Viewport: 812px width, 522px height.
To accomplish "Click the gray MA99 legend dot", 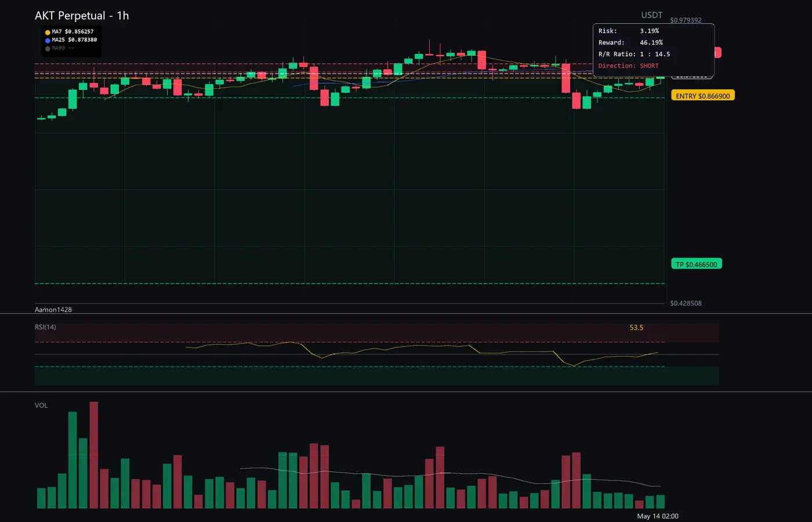I will click(x=48, y=49).
